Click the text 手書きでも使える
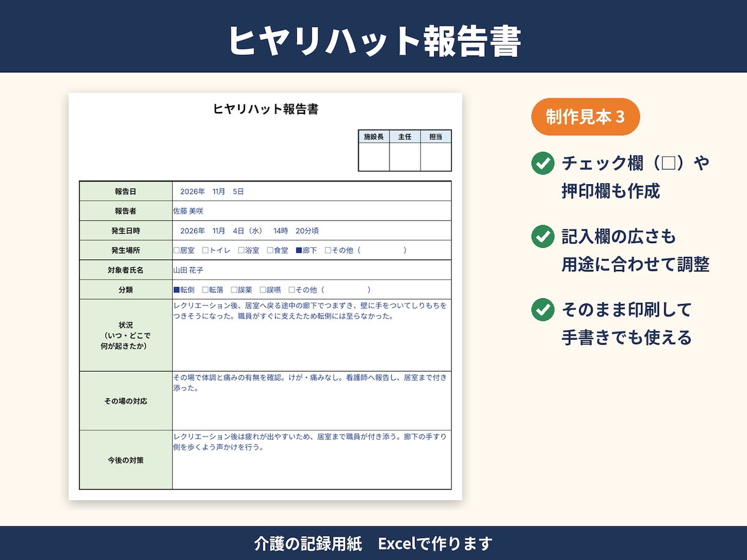 coord(627,337)
